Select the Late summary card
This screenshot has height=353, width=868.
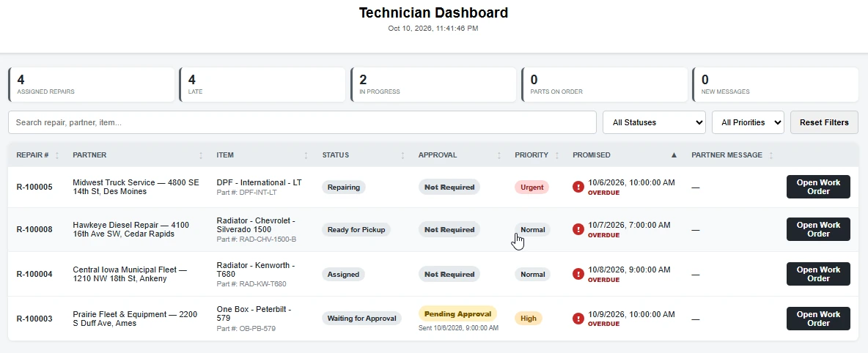(262, 85)
